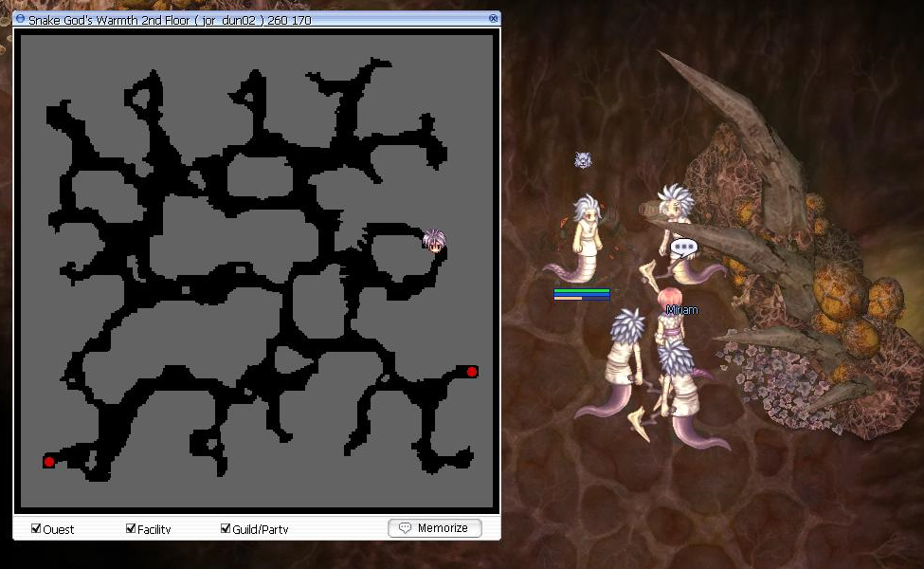924x569 pixels.
Task: Click the Memorize button
Action: coord(435,528)
